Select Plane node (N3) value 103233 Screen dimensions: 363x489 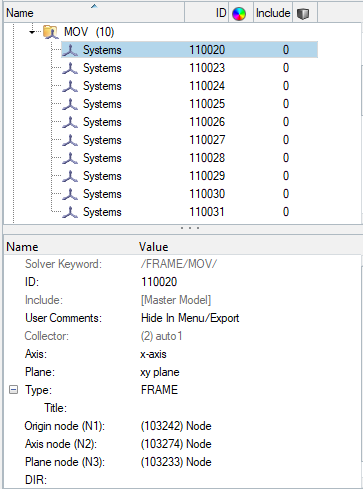pyautogui.click(x=176, y=462)
